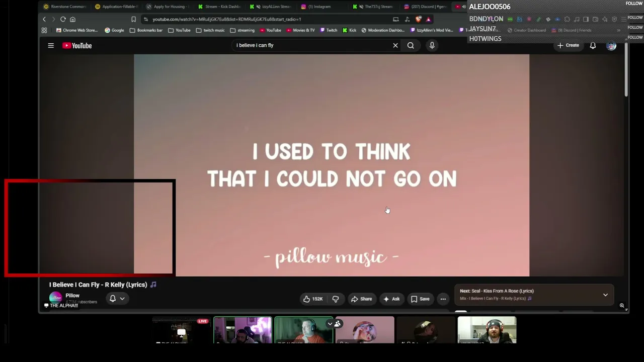Click the page vertical scrollbar
The height and width of the screenshot is (362, 644).
(x=626, y=69)
